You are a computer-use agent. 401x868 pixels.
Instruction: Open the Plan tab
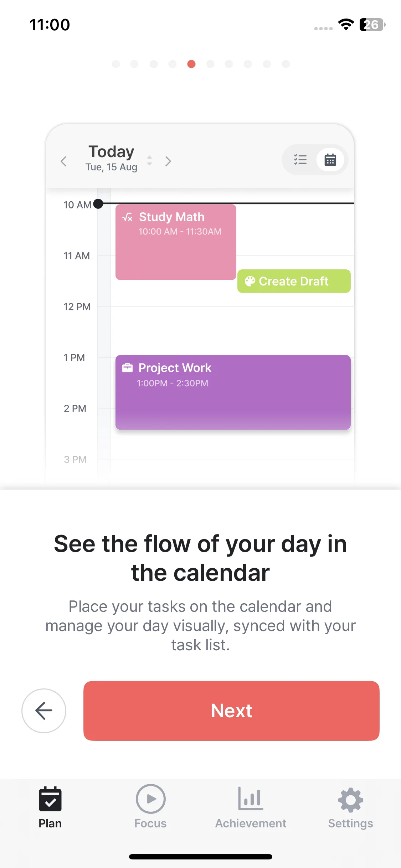point(50,807)
